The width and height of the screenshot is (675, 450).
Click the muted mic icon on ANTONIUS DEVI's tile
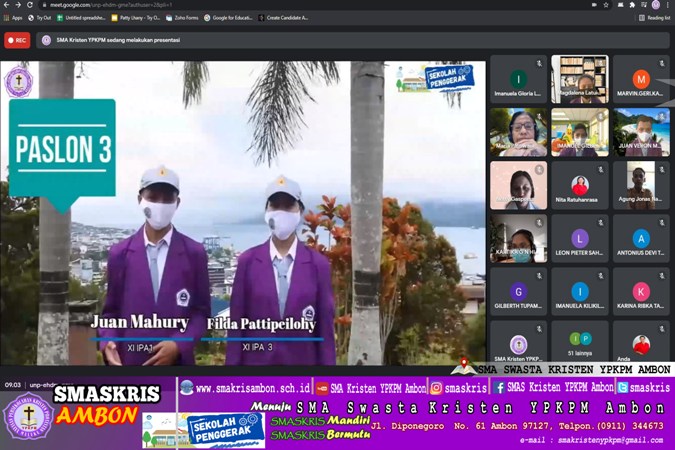click(x=662, y=223)
